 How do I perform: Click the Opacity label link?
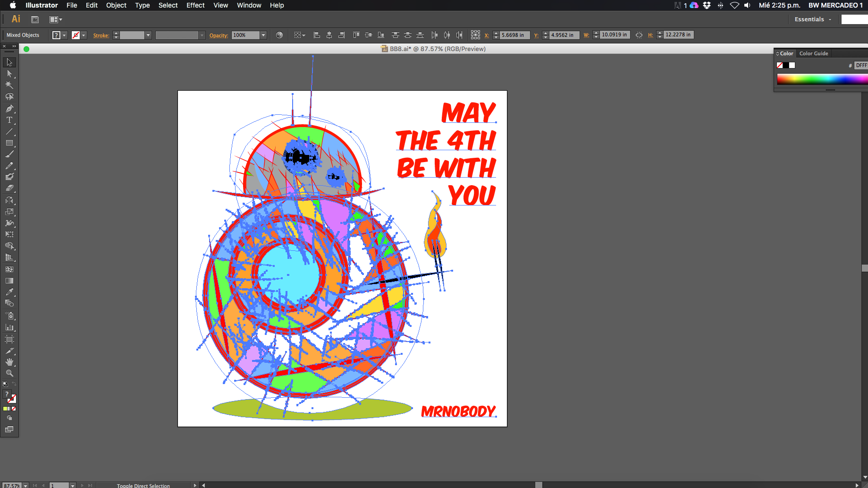tap(219, 35)
